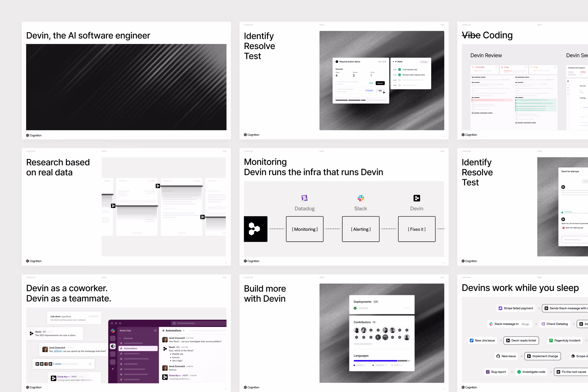Screen dimensions: 588x392
Task: Click the Deployments 328 label
Action: tap(366, 302)
